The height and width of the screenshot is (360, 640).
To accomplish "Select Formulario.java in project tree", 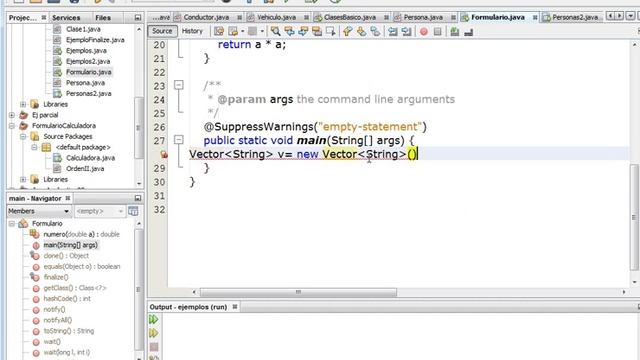I will click(x=89, y=72).
